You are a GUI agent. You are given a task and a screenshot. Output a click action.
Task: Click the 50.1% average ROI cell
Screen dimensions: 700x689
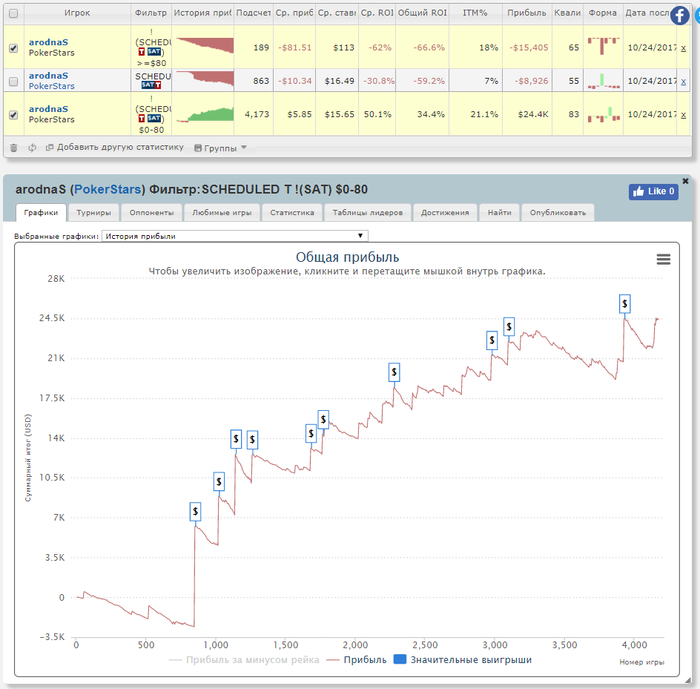(377, 114)
